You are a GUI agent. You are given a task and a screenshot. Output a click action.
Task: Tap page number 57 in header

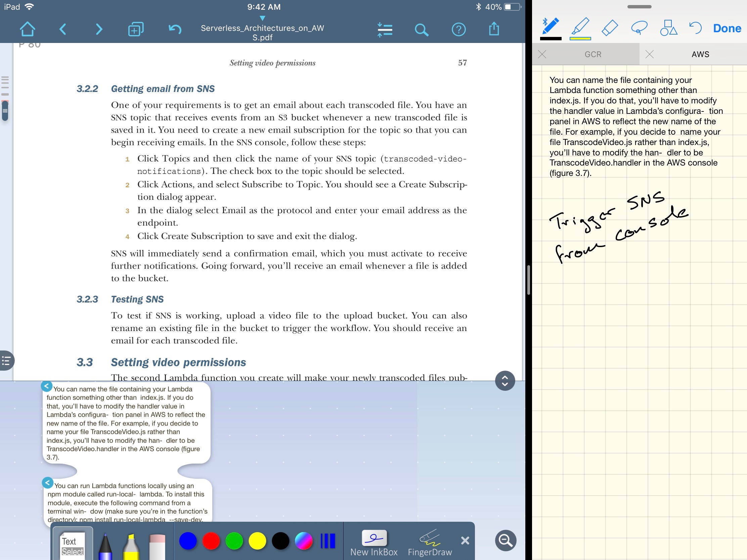click(x=462, y=63)
